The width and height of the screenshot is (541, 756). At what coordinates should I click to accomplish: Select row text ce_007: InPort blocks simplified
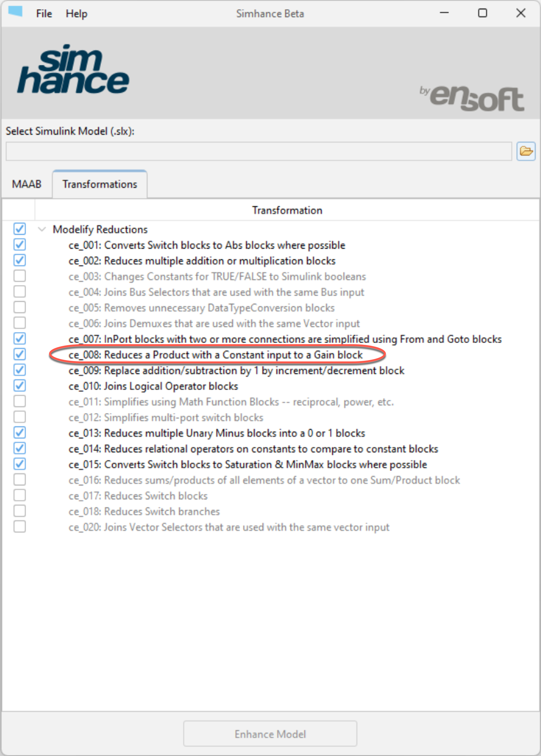click(x=285, y=339)
